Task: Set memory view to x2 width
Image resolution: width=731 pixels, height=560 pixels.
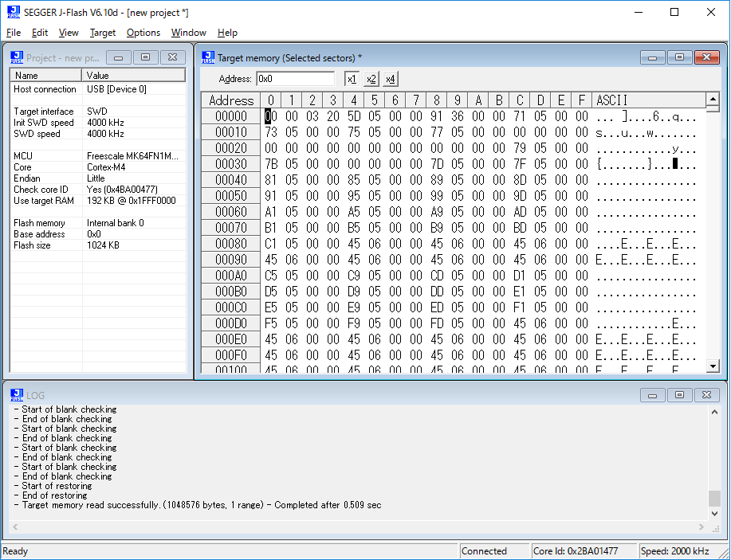Action: coord(371,79)
